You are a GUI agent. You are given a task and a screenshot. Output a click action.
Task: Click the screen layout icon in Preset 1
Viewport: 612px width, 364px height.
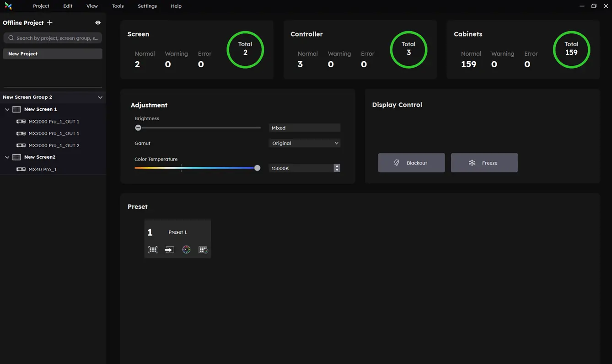tap(153, 250)
